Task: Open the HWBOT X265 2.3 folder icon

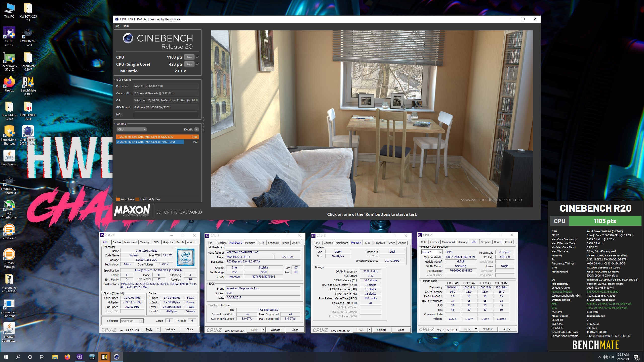Action: 28,12
